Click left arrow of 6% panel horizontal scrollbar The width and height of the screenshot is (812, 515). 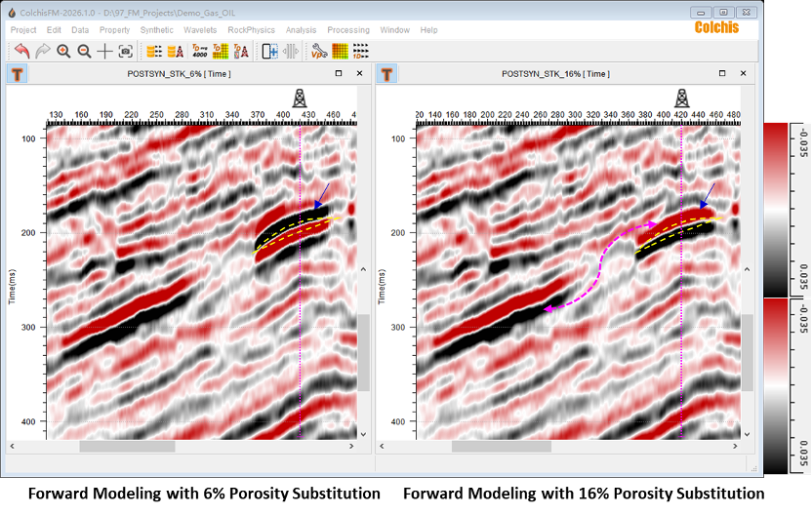click(x=13, y=446)
